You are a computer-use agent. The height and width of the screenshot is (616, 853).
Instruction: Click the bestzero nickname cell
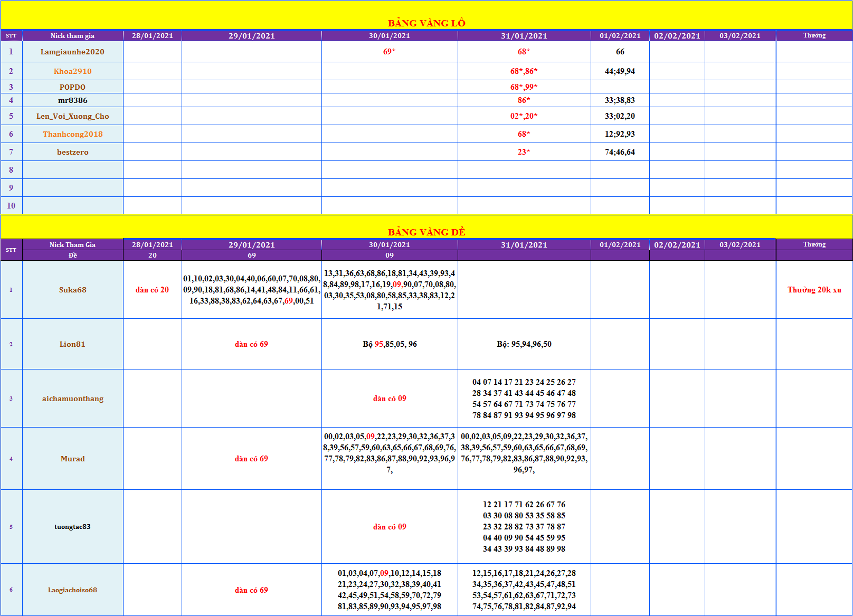[x=72, y=152]
